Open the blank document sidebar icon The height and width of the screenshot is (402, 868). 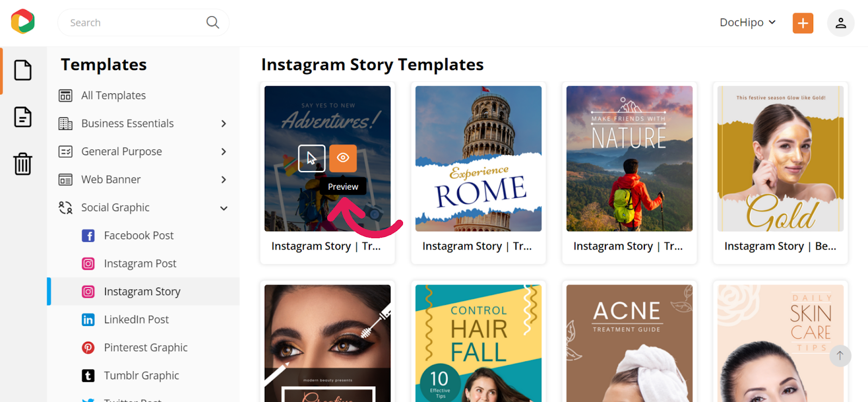click(23, 70)
